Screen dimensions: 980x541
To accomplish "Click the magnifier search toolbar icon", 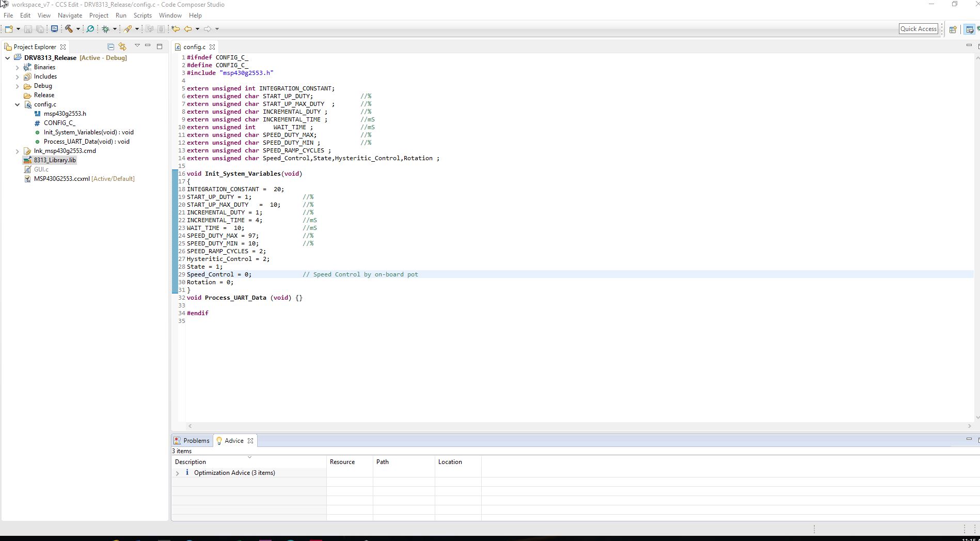I will tap(90, 29).
